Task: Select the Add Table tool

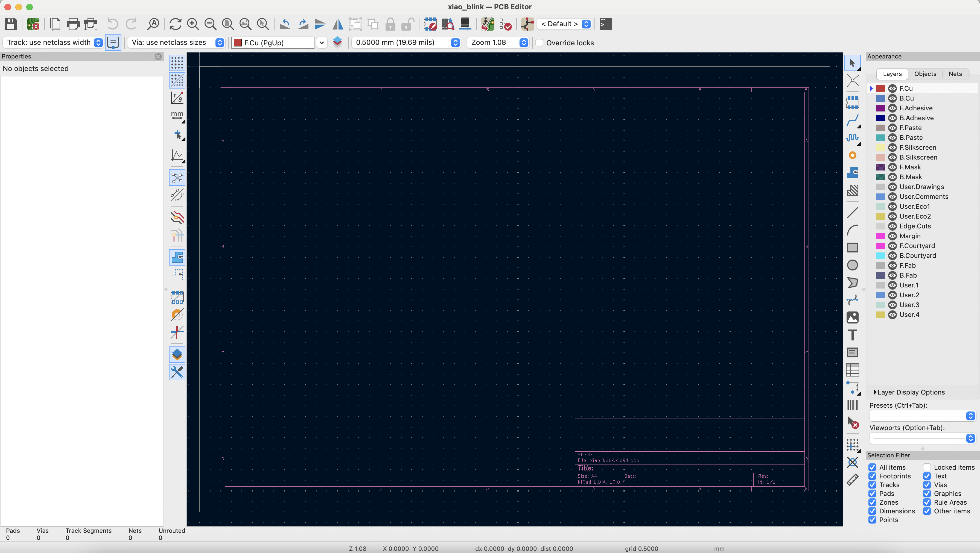Action: 853,370
